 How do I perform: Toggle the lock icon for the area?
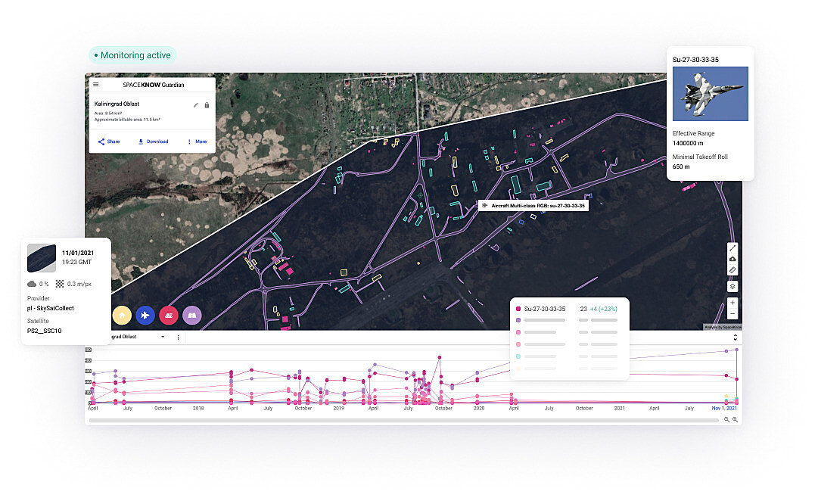(207, 105)
